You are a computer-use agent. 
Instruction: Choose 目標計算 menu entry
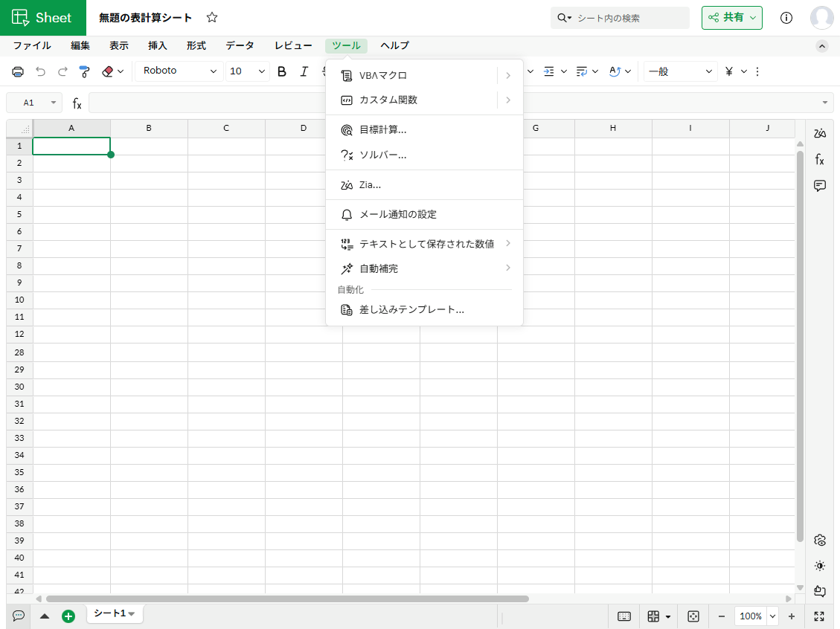(382, 129)
